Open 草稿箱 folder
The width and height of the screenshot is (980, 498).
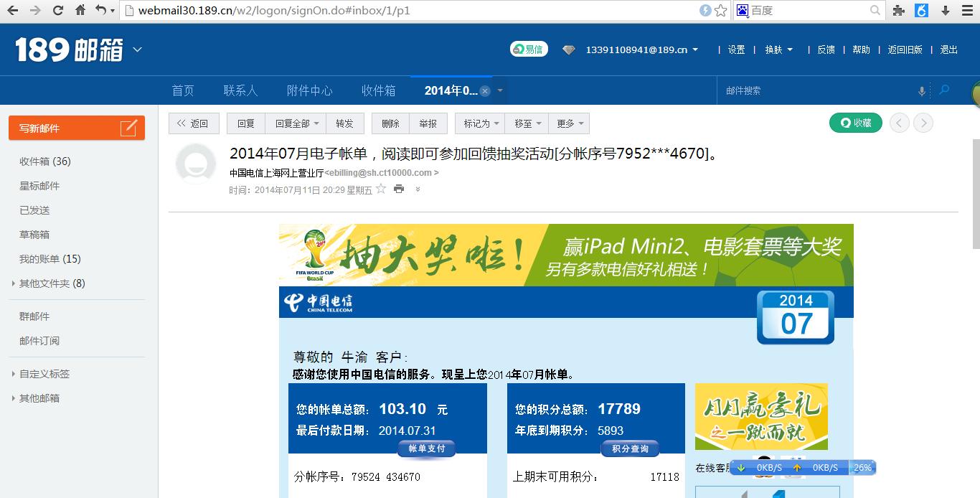click(34, 235)
